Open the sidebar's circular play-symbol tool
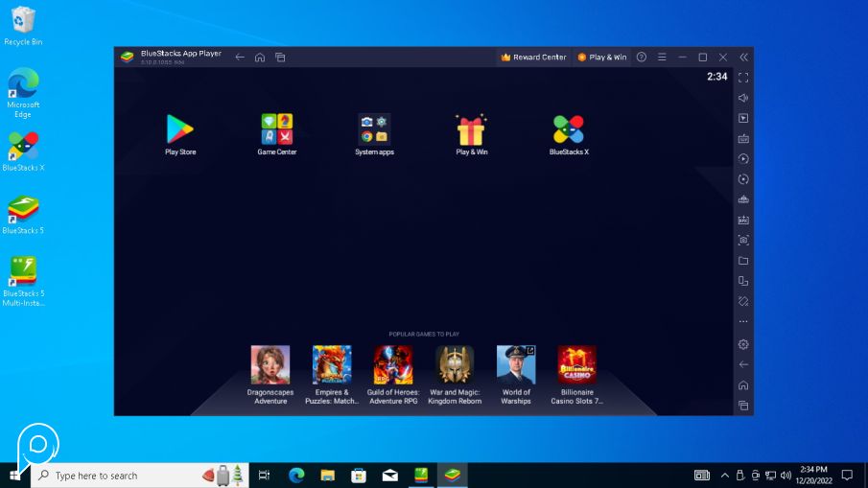Image resolution: width=868 pixels, height=488 pixels. 743,159
